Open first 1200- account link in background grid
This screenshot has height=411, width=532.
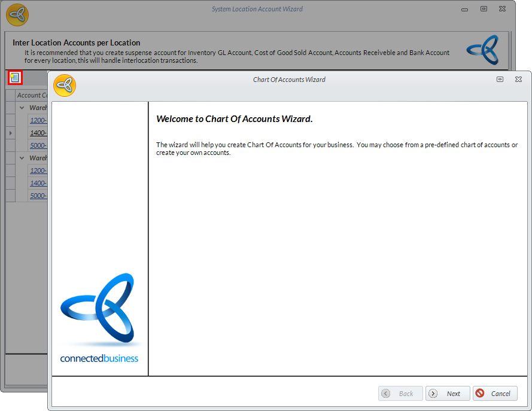(x=38, y=120)
